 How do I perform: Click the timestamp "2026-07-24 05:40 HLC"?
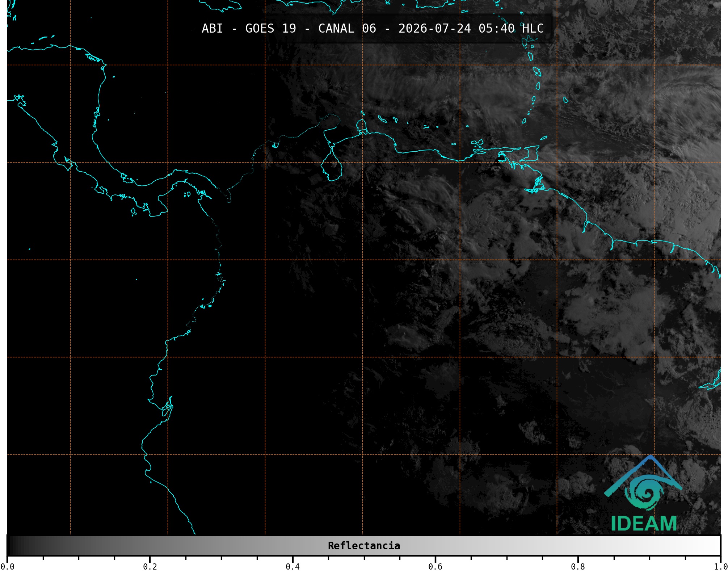[471, 28]
